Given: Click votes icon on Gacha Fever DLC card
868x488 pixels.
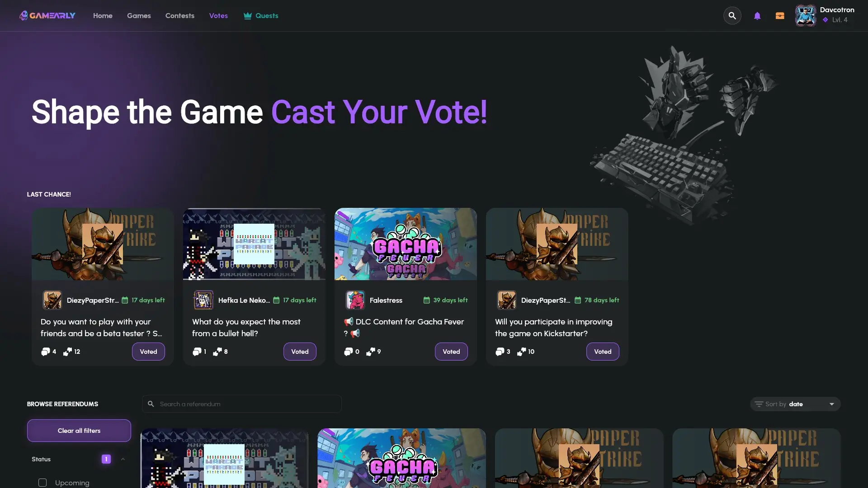Looking at the screenshot, I should point(370,352).
